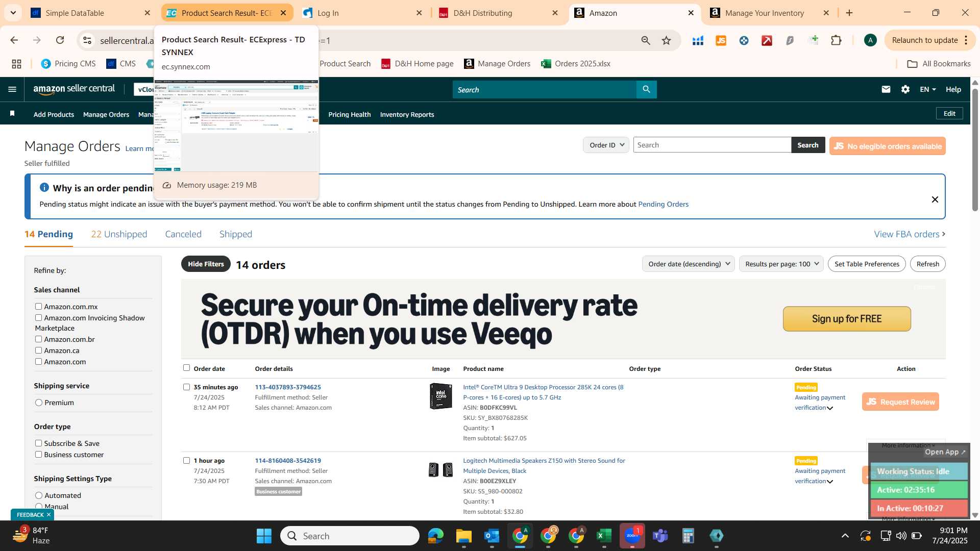Expand awaiting payment status for Logitech order
The width and height of the screenshot is (980, 551).
(x=830, y=482)
